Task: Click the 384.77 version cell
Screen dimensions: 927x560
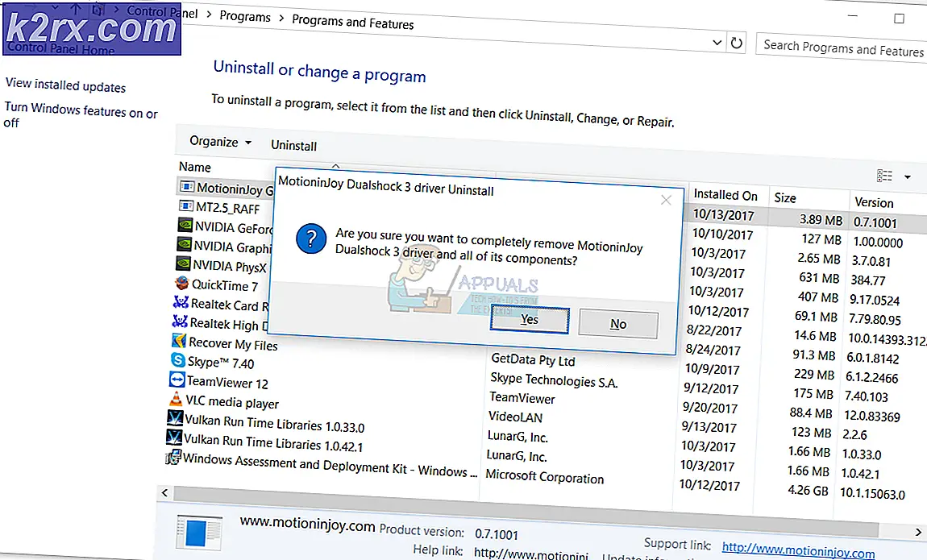Action: (868, 280)
